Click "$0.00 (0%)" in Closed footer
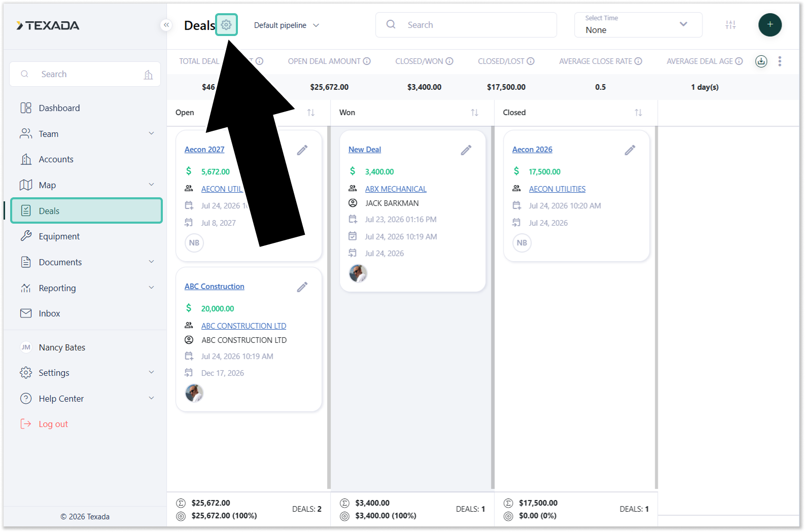 point(538,516)
